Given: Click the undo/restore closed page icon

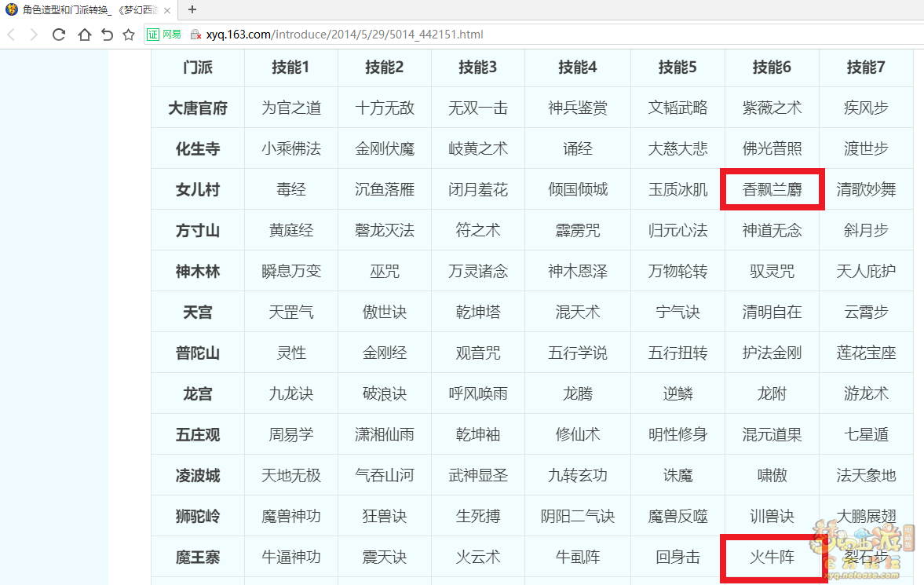Looking at the screenshot, I should click(x=107, y=35).
